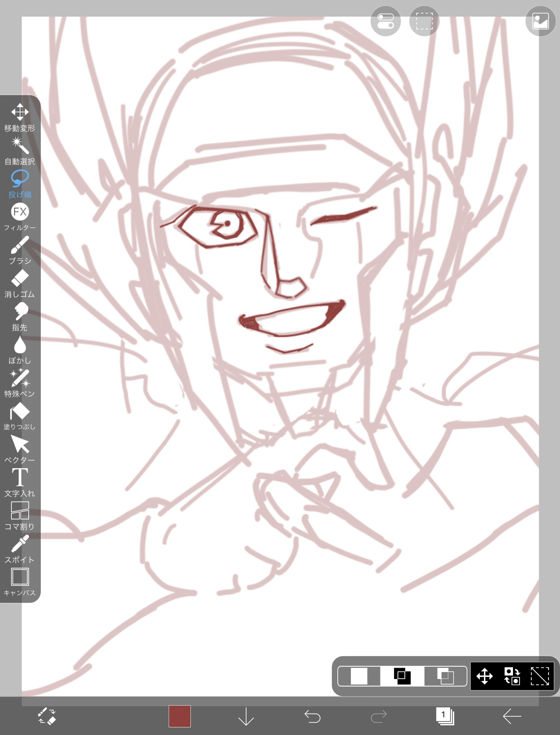Open tool settings toggle panel at top
This screenshot has height=735, width=560.
[385, 21]
